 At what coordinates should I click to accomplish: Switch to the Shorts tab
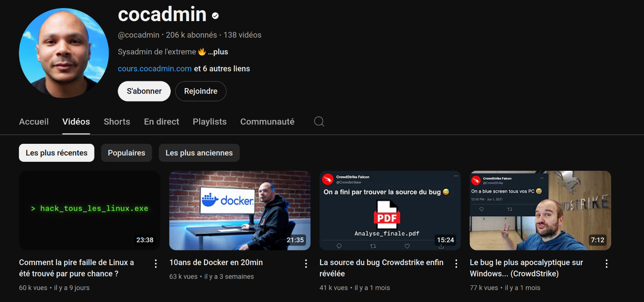pos(117,122)
